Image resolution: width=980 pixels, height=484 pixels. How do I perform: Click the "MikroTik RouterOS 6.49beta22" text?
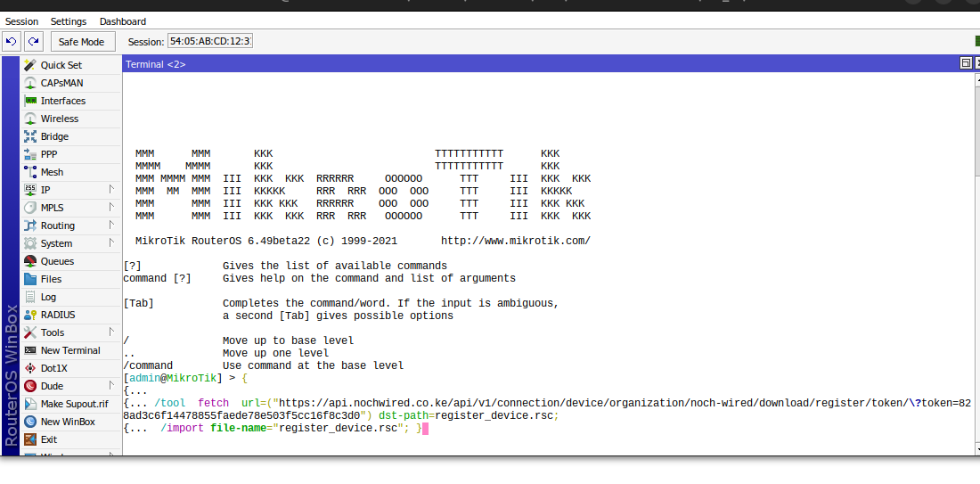(223, 241)
